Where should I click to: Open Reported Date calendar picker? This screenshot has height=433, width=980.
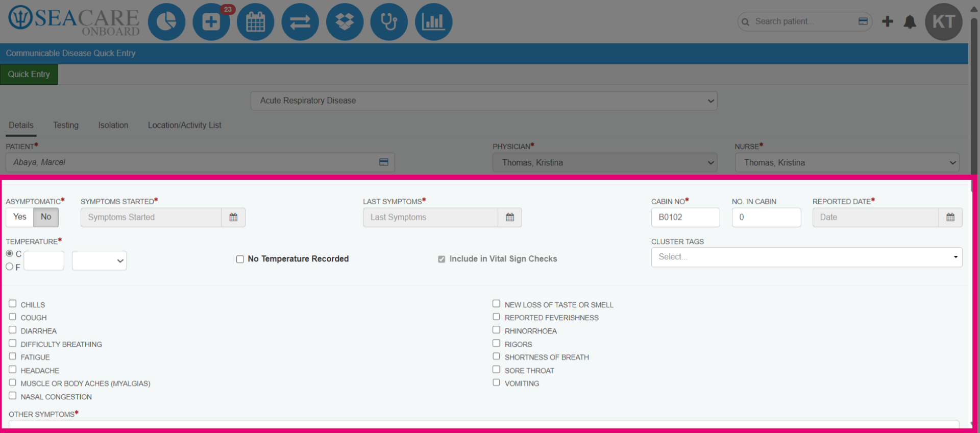pos(950,217)
